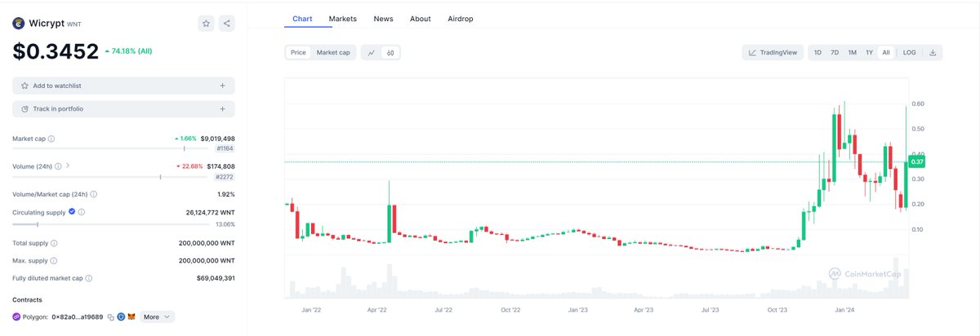The width and height of the screenshot is (980, 336).
Task: Set chart range to 7D
Action: pyautogui.click(x=835, y=52)
